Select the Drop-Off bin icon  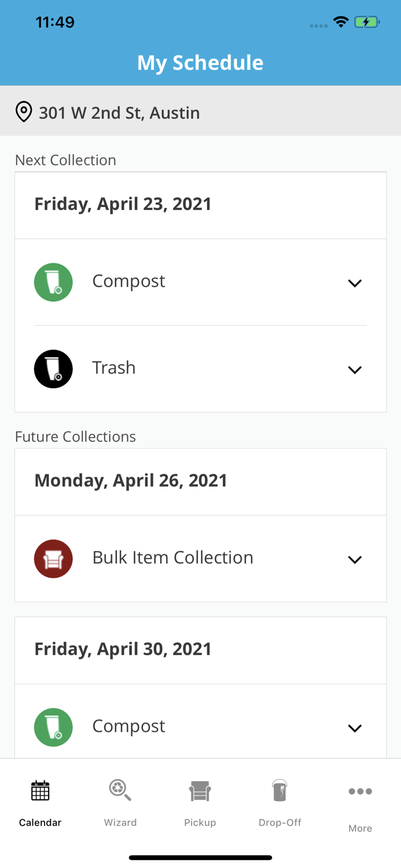click(x=279, y=789)
